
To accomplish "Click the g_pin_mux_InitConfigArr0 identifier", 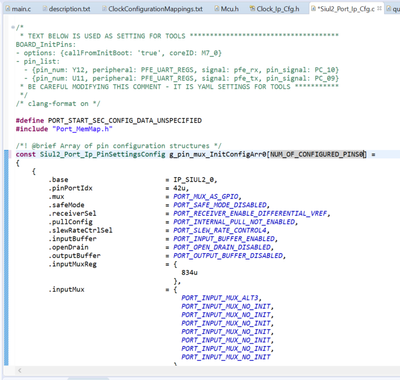I will (218, 154).
